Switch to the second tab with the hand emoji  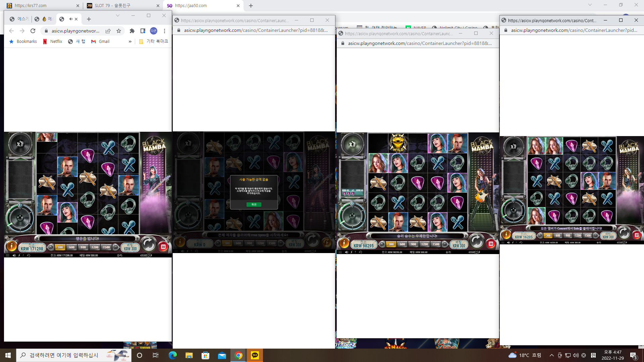tap(44, 19)
